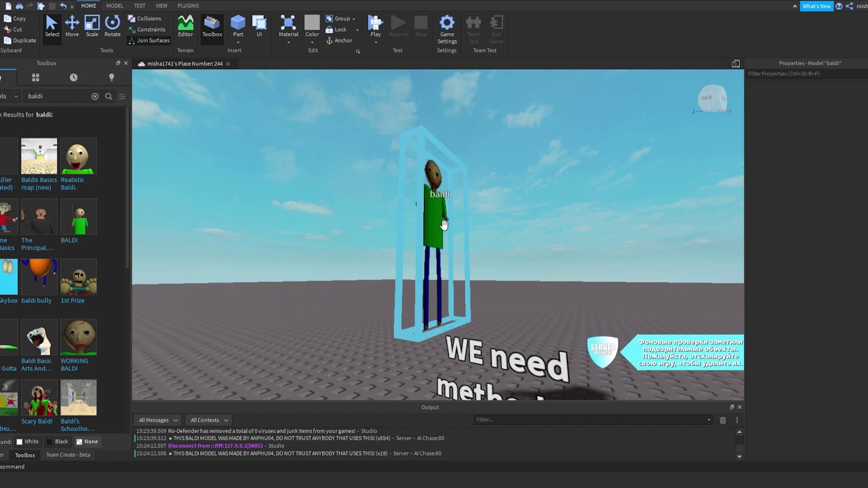Expand the Play dropdown arrow
Image resolution: width=868 pixels, height=488 pixels.
375,42
